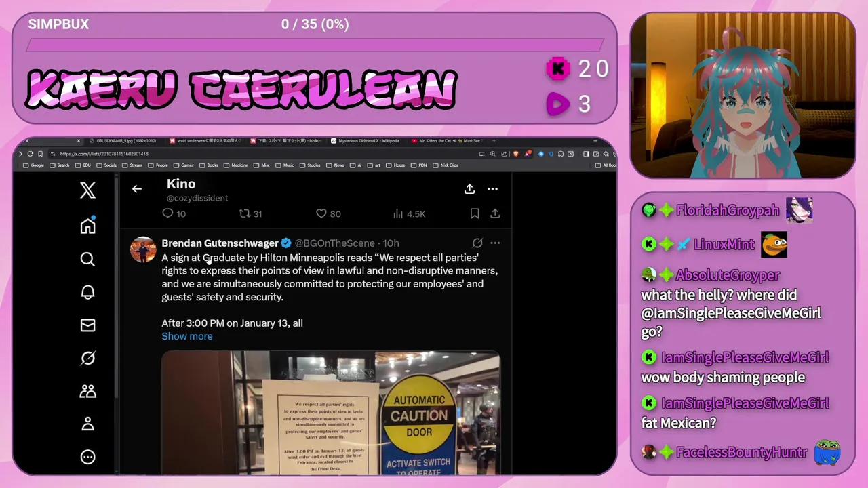Viewport: 868px width, 488px height.
Task: Open the Games bookmarks folder
Action: (x=183, y=165)
